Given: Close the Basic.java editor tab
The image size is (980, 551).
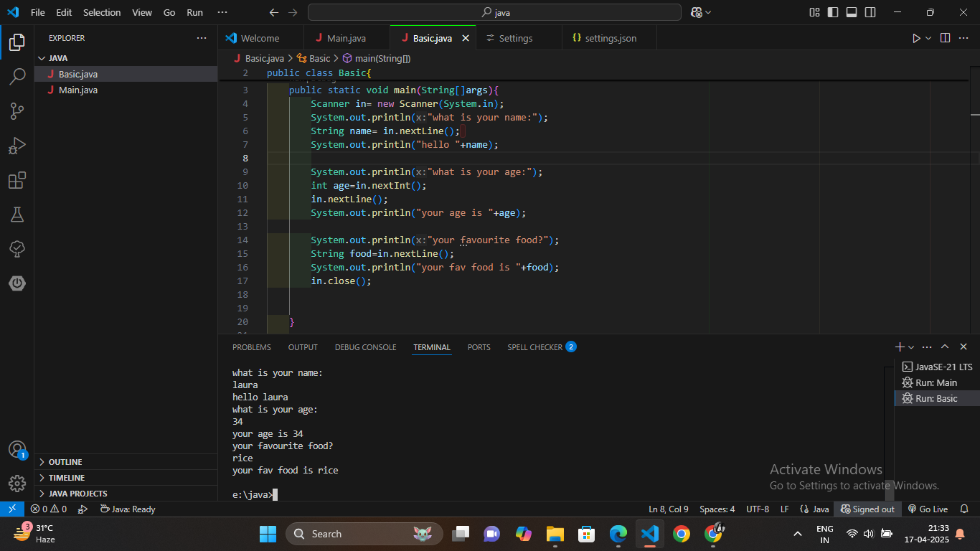Looking at the screenshot, I should click(465, 38).
